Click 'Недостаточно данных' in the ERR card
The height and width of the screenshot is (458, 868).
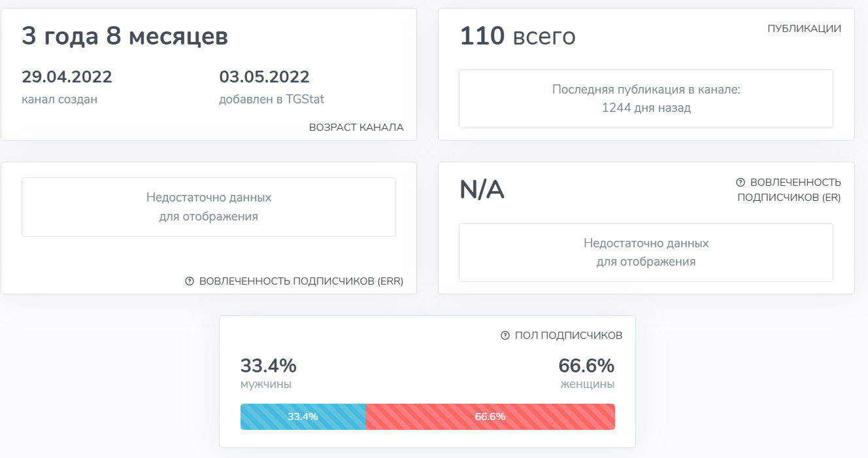[x=209, y=198]
